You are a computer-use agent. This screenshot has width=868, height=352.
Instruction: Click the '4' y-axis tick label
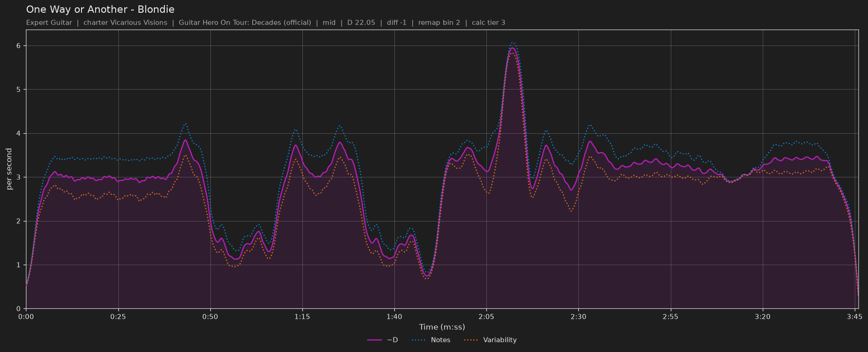click(19, 134)
